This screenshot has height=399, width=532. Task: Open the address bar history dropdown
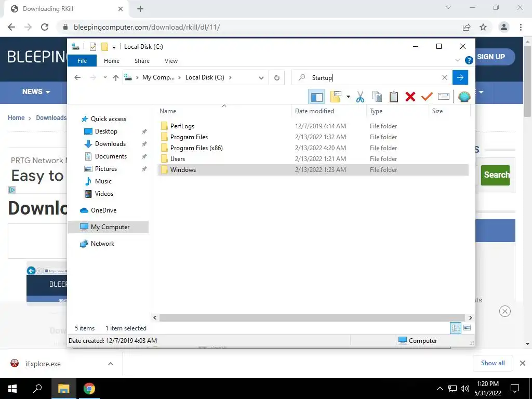click(x=261, y=78)
